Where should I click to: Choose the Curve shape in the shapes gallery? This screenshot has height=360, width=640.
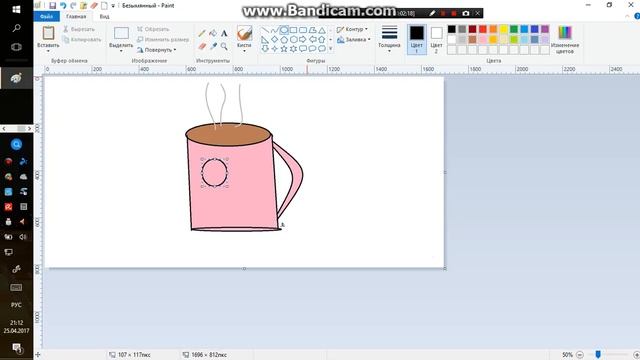(x=274, y=30)
